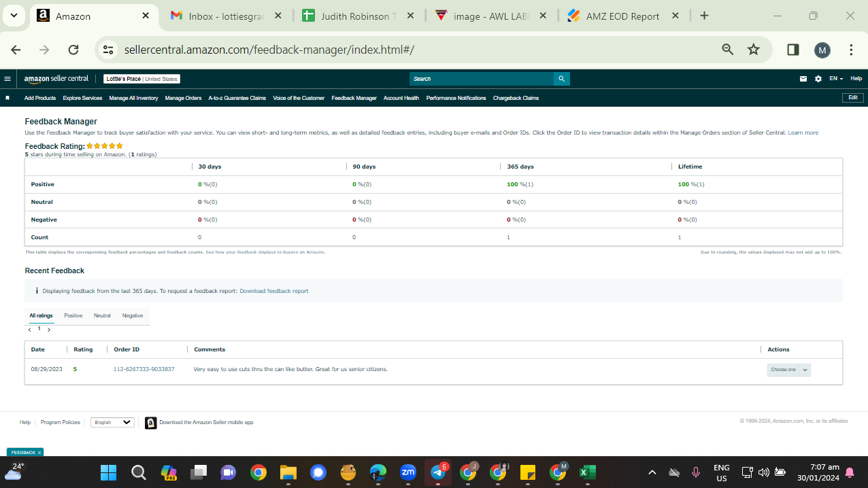The height and width of the screenshot is (488, 868).
Task: Switch to the AMZ EOD Report tab
Action: click(622, 16)
